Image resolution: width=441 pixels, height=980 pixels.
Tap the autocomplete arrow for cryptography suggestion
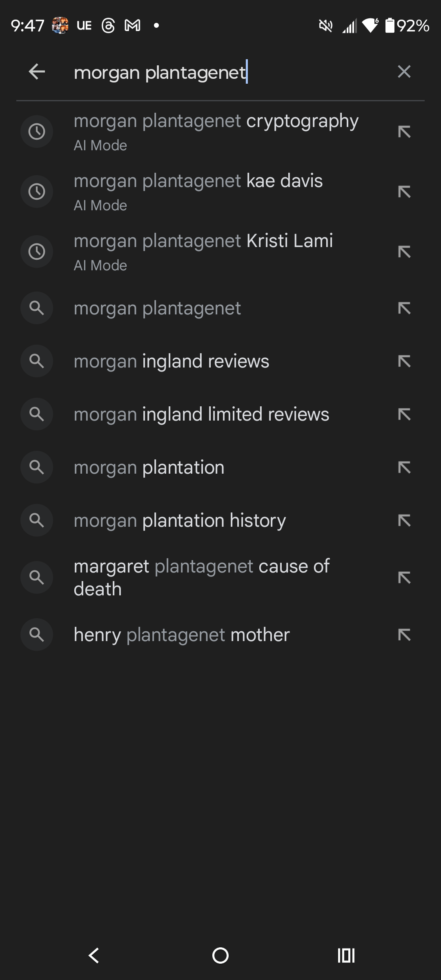point(405,131)
